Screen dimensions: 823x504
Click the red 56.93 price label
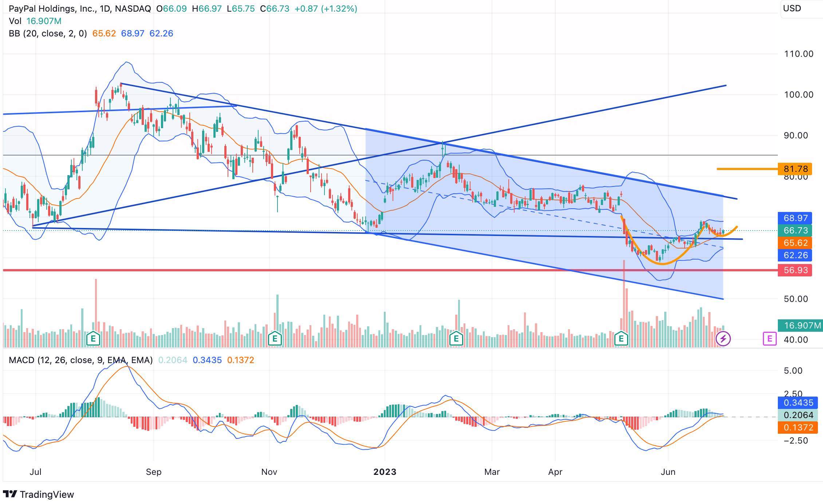click(795, 270)
